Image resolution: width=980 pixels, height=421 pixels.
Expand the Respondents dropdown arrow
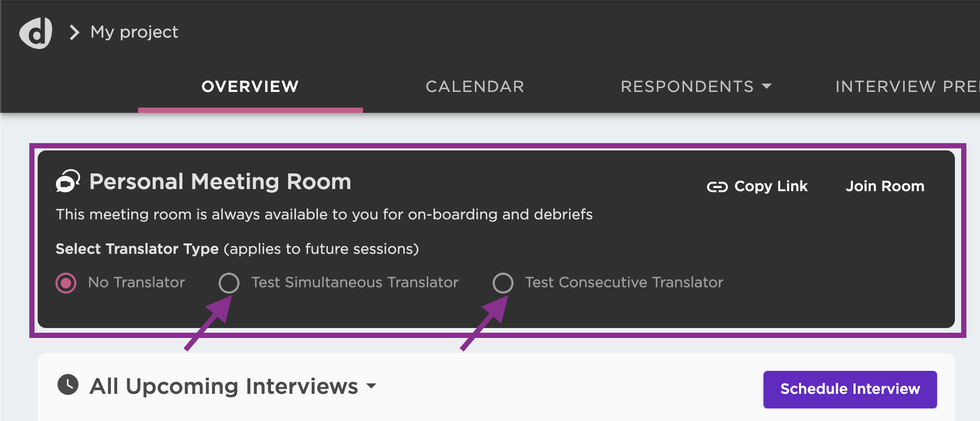point(767,86)
